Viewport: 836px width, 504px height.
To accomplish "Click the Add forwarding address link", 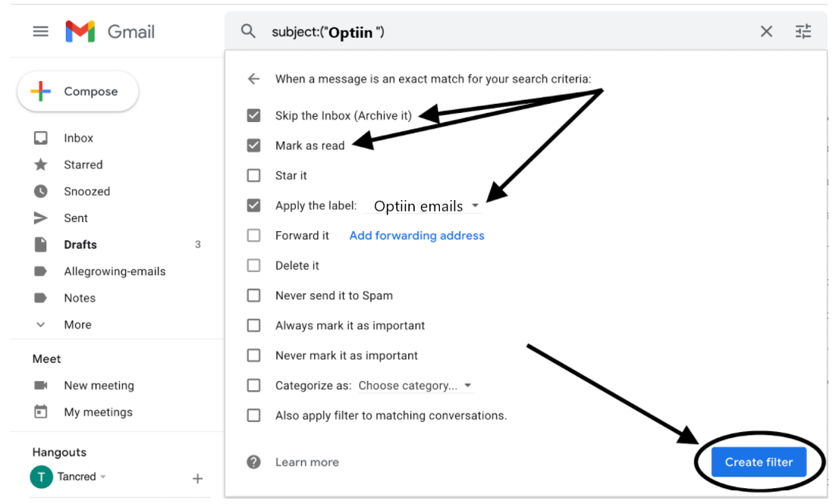I will [x=416, y=235].
